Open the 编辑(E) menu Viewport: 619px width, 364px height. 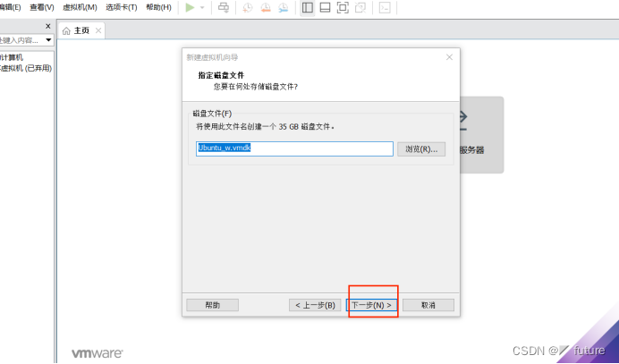10,7
